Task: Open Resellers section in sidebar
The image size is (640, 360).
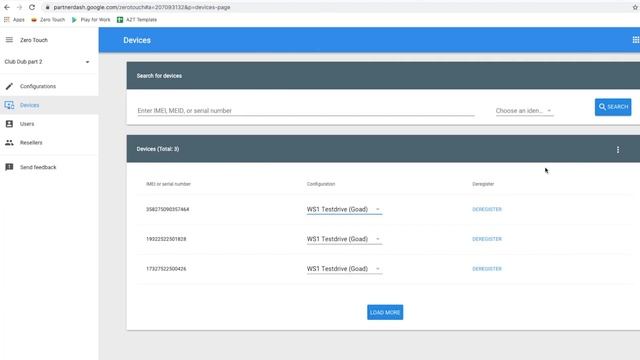Action: click(31, 143)
